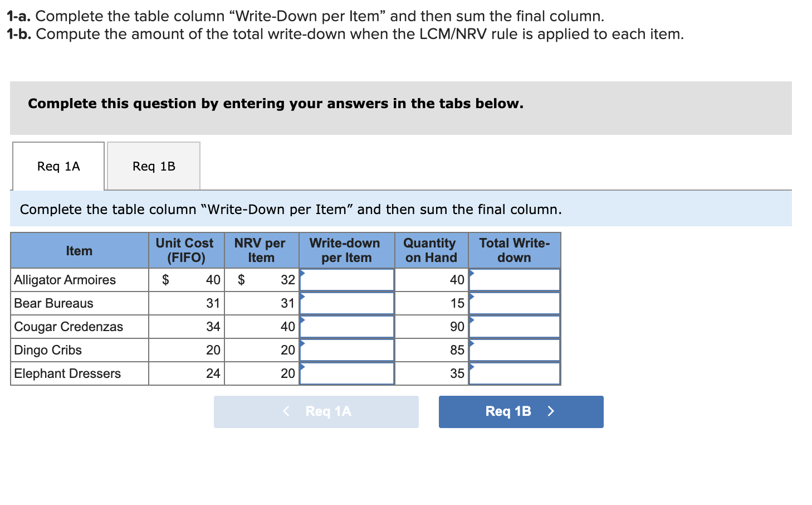Switch to the Req 1B tab
The width and height of the screenshot is (812, 505).
(x=154, y=166)
